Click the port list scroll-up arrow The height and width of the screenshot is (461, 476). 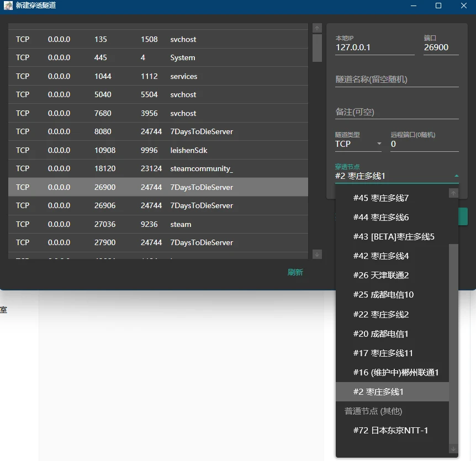click(x=317, y=28)
